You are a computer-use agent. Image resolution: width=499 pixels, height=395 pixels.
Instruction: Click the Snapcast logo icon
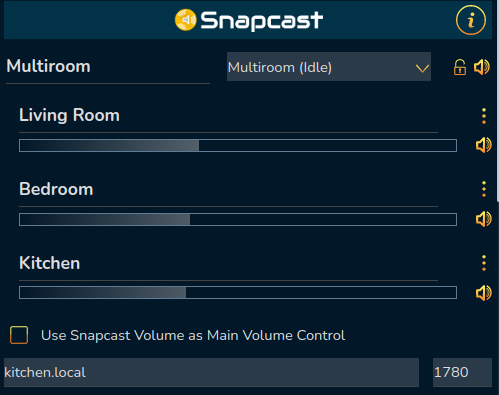click(186, 20)
